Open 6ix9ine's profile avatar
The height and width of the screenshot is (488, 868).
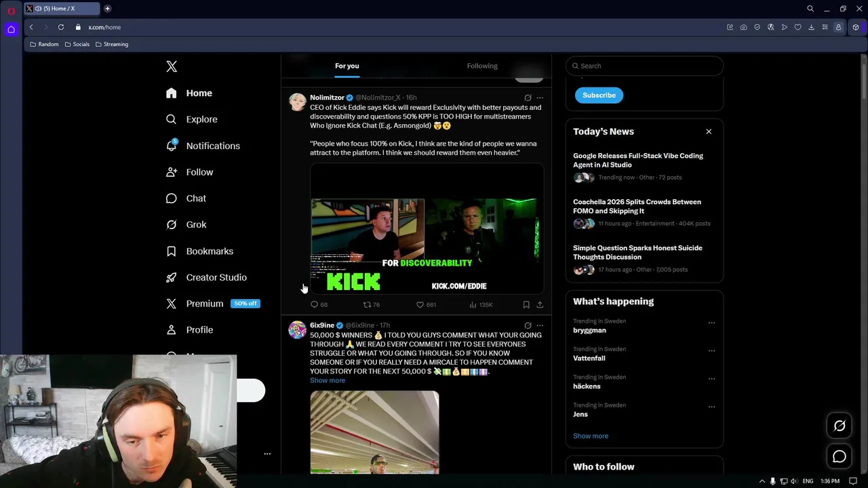[x=298, y=329]
